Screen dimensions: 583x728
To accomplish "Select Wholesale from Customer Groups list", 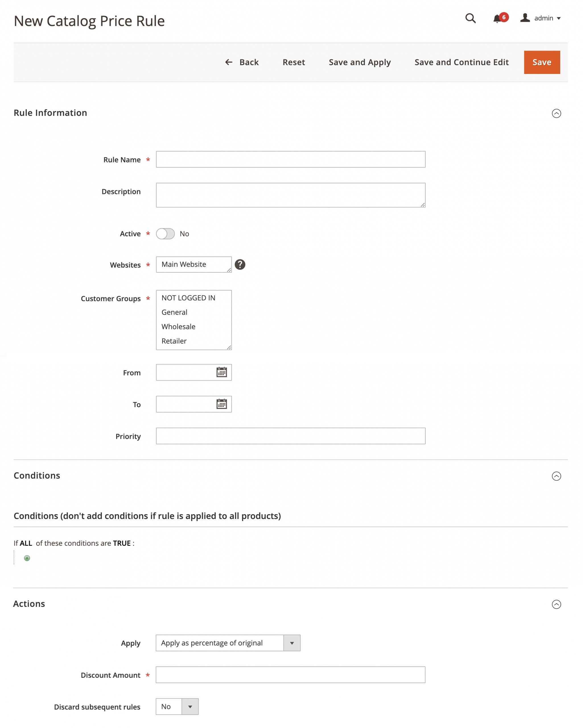I will [x=178, y=326].
